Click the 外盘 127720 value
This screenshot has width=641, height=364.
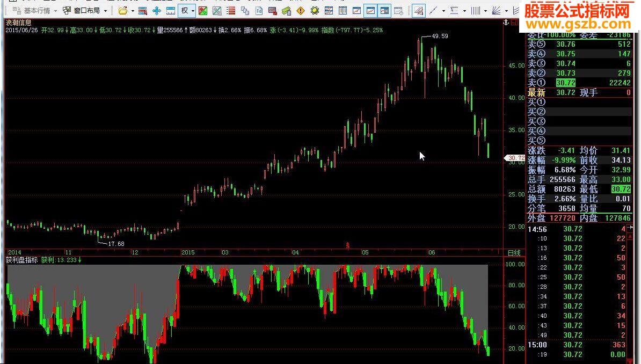[563, 218]
